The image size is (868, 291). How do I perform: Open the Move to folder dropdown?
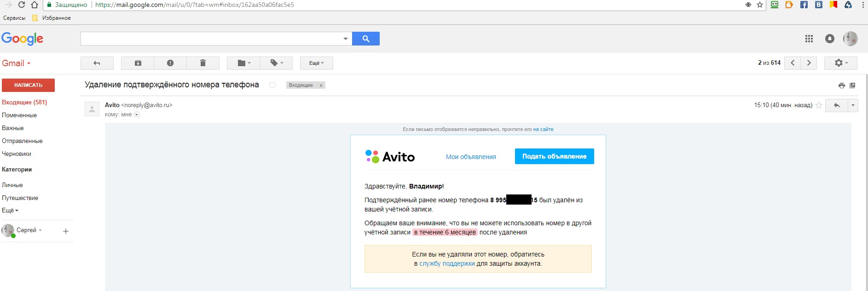click(x=243, y=63)
